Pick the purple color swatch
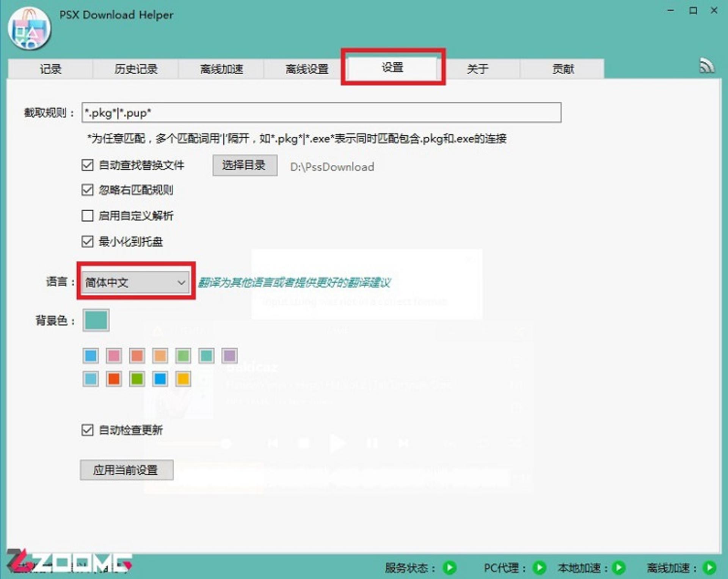 pos(229,356)
